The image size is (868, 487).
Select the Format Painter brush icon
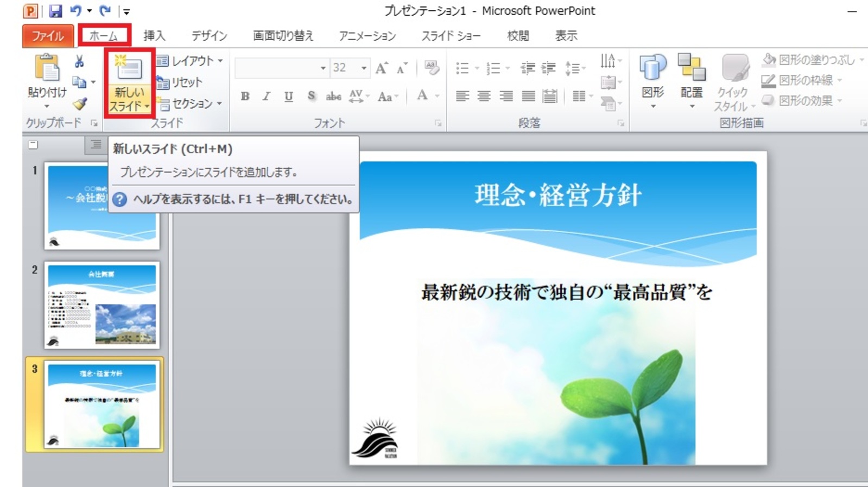pos(80,104)
